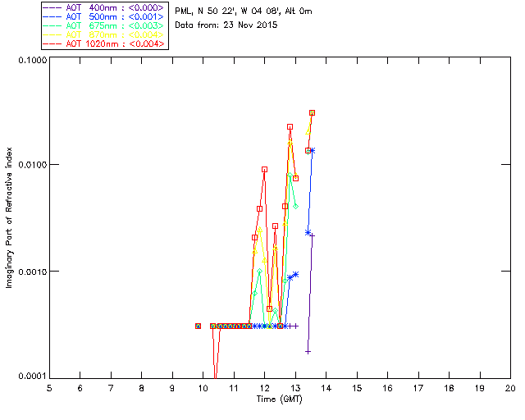The height and width of the screenshot is (420, 525).
Task: Select the lowest purple plus marker near 13.4 GMT
Action: point(308,352)
